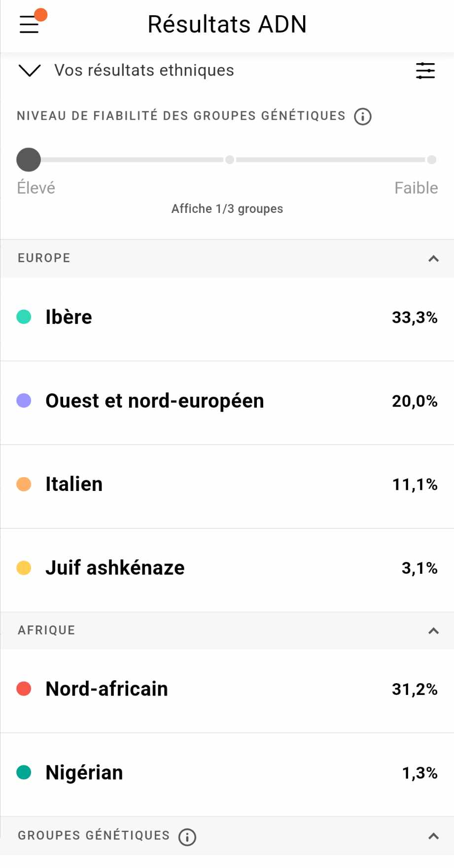Tap the purple dot beside Ouest et nord-européen
Image resolution: width=454 pixels, height=868 pixels.
(24, 401)
